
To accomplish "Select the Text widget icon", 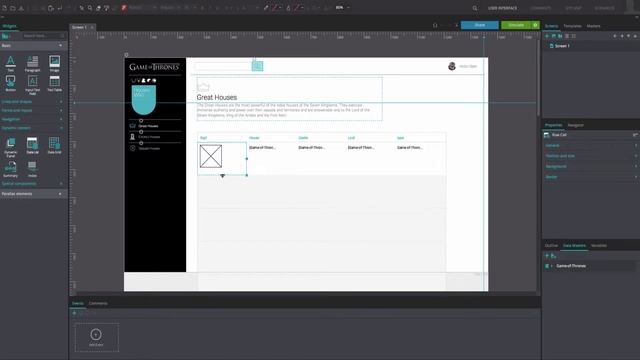I will (x=11, y=62).
